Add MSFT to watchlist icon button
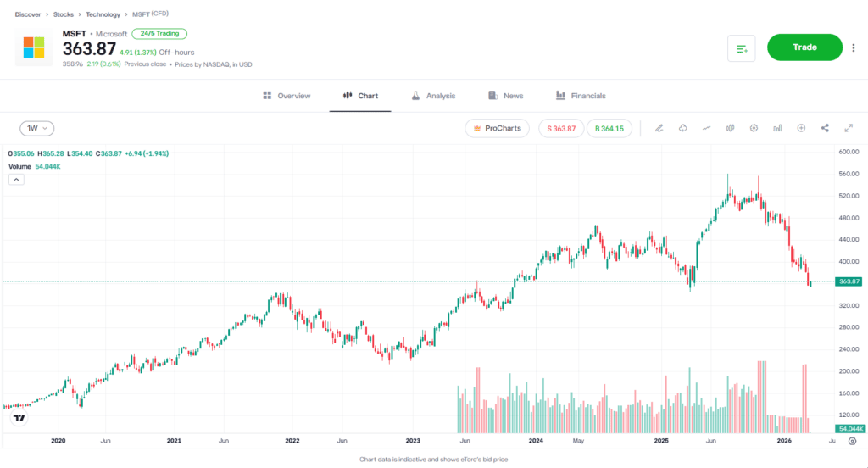The image size is (868, 468). click(x=741, y=48)
